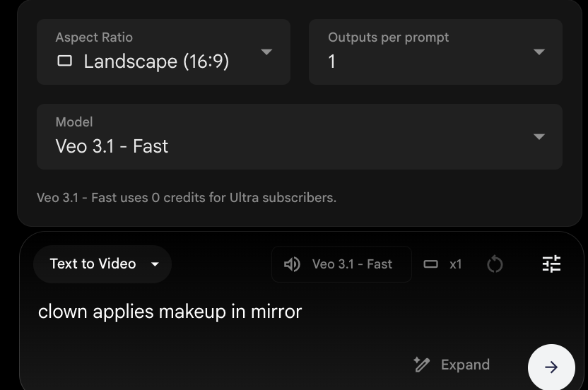The width and height of the screenshot is (588, 390).
Task: Click the Landscape (16:9) selected value
Action: point(156,61)
